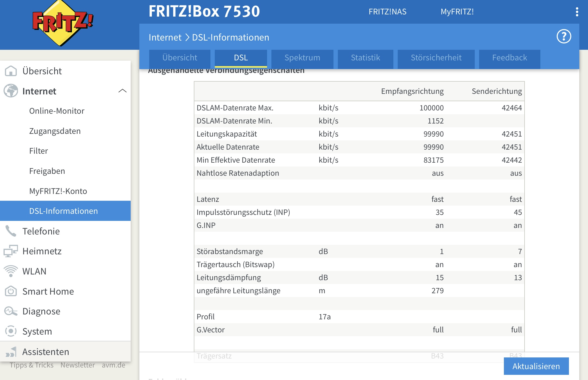The image size is (588, 380).
Task: Click the Internet breadcrumb link
Action: pyautogui.click(x=165, y=37)
